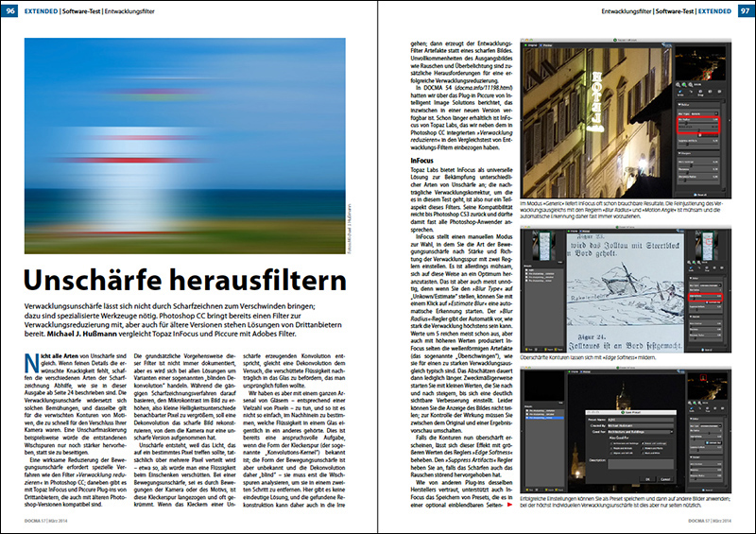
Task: Click the Reset All button in hotel screenshot
Action: pos(700,195)
